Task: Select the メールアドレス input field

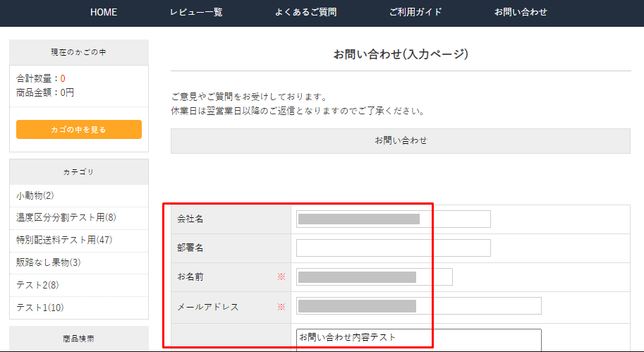Action: coord(418,306)
